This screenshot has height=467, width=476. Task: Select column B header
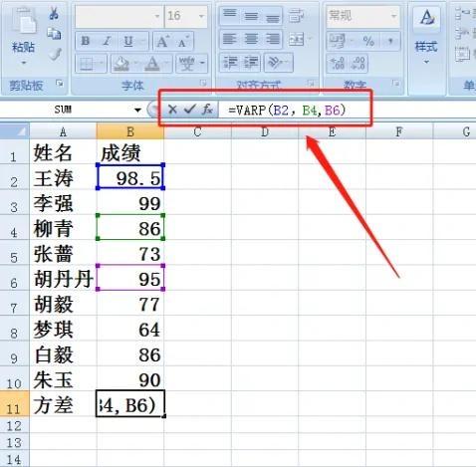130,132
